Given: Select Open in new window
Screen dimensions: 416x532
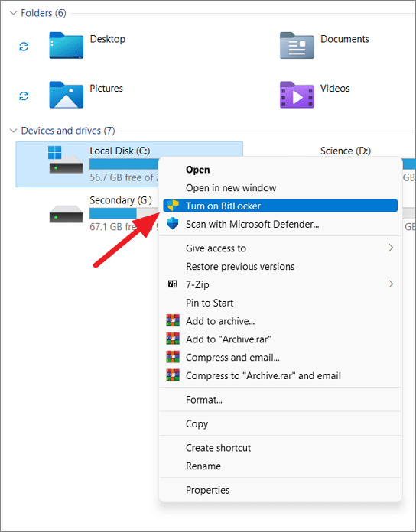Looking at the screenshot, I should [231, 187].
